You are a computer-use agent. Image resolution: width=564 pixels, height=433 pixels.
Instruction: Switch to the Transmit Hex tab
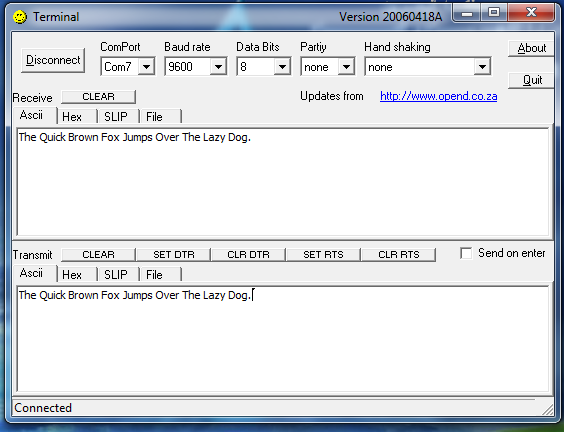point(77,275)
